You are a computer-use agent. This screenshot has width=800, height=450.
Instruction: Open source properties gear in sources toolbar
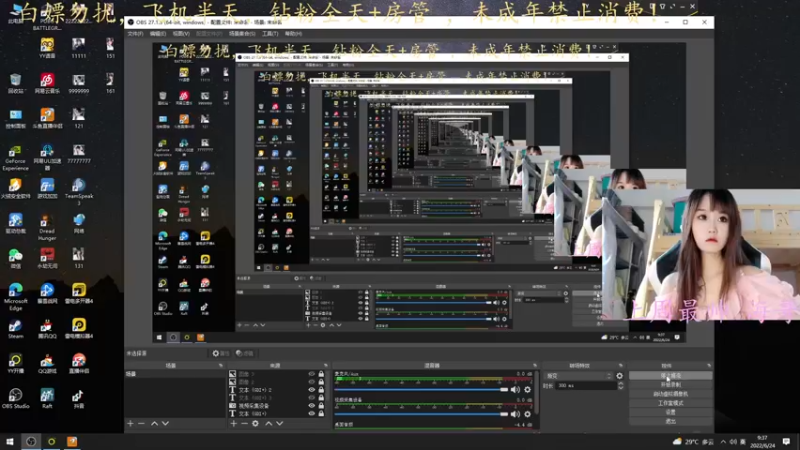click(x=256, y=423)
